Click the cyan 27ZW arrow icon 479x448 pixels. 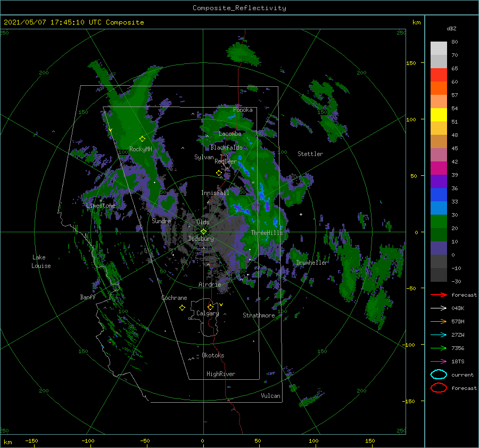439,335
